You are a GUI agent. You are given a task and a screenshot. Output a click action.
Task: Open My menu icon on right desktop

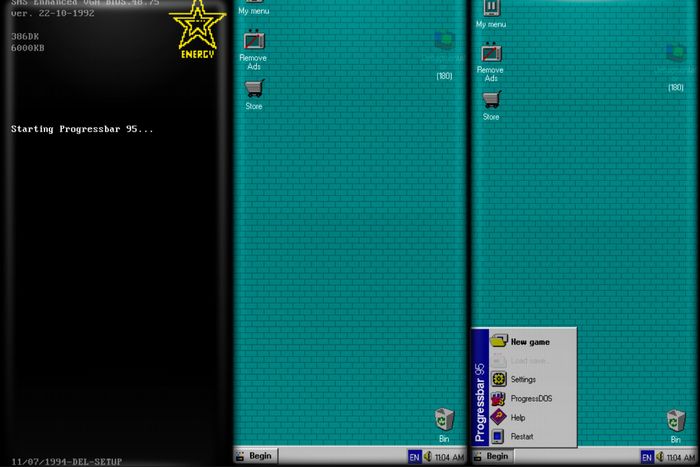pos(491,9)
